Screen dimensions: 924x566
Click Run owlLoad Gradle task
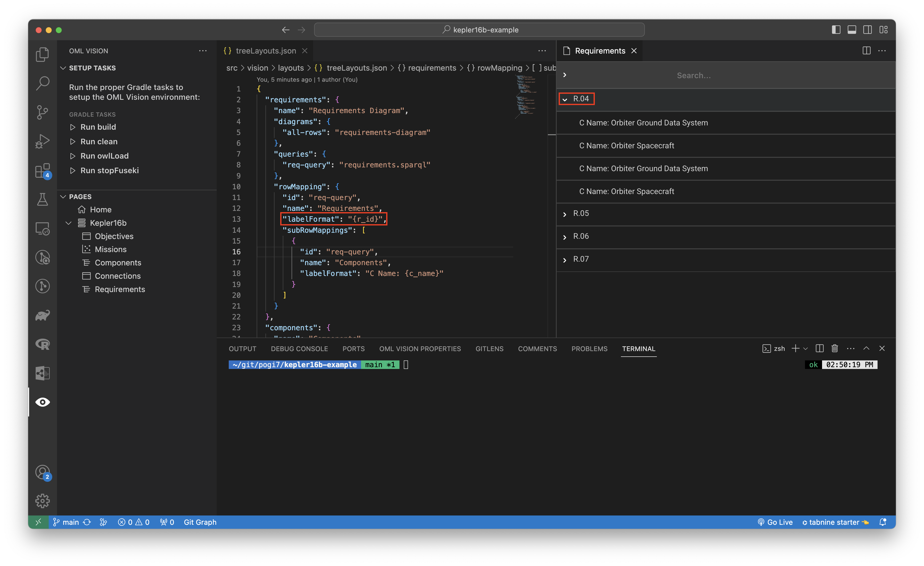[x=104, y=155]
